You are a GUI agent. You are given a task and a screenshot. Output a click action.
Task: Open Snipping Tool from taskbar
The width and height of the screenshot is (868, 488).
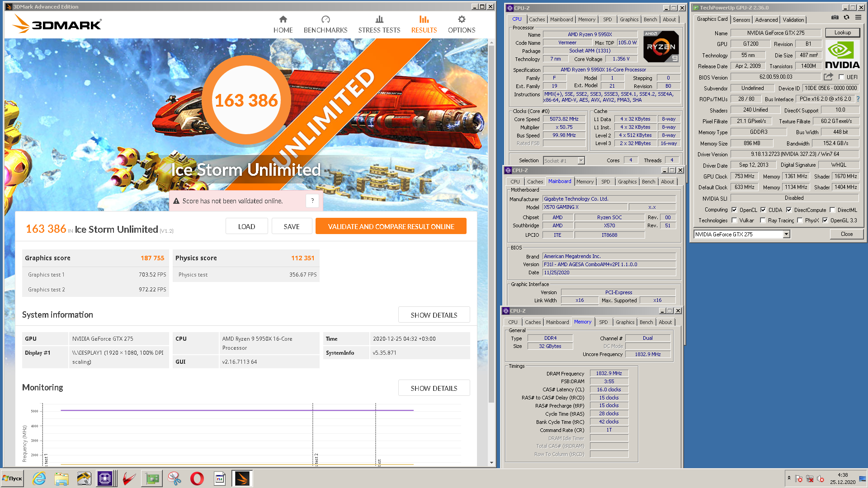click(175, 479)
